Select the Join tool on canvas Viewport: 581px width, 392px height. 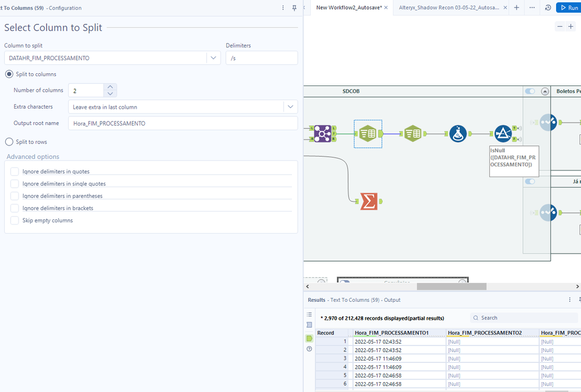point(322,134)
